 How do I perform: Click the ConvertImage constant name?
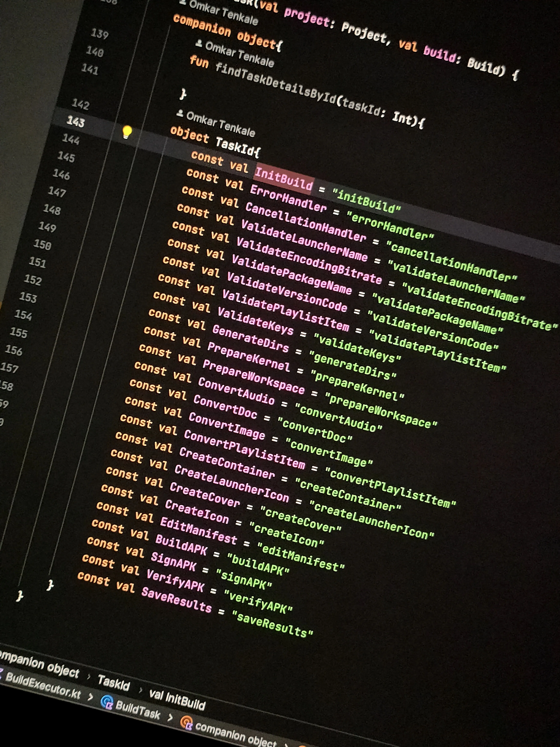[227, 426]
